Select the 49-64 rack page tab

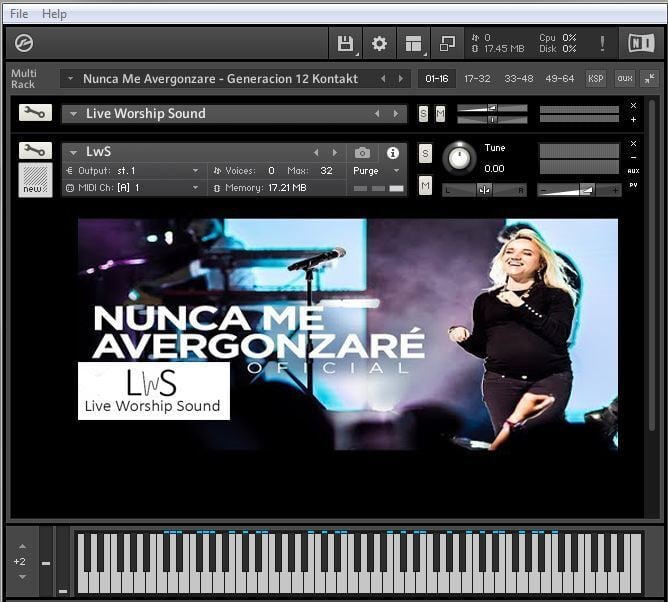(x=560, y=78)
